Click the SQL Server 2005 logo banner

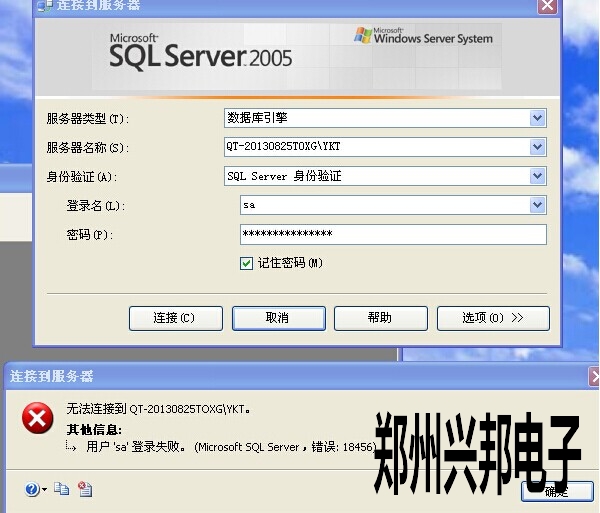pyautogui.click(x=201, y=52)
